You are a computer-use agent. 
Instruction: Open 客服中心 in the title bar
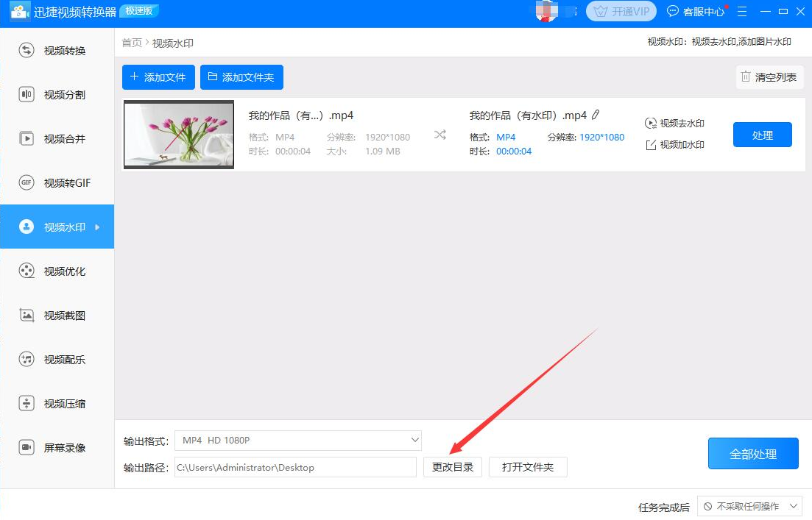[696, 11]
